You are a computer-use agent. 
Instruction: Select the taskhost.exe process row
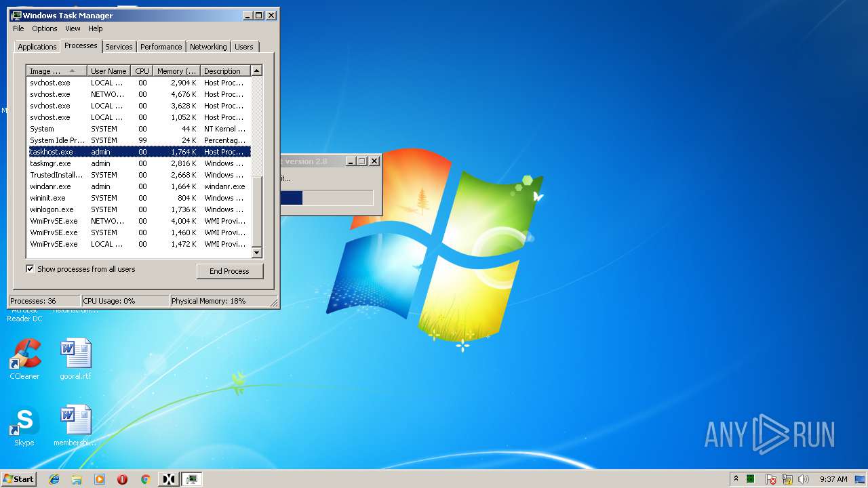139,152
